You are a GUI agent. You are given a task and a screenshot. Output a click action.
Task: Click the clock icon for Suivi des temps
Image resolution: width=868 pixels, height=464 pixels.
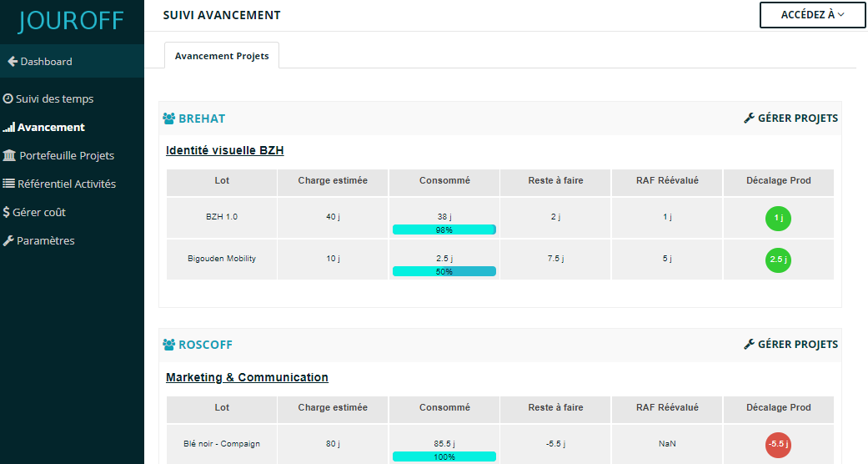click(x=8, y=98)
